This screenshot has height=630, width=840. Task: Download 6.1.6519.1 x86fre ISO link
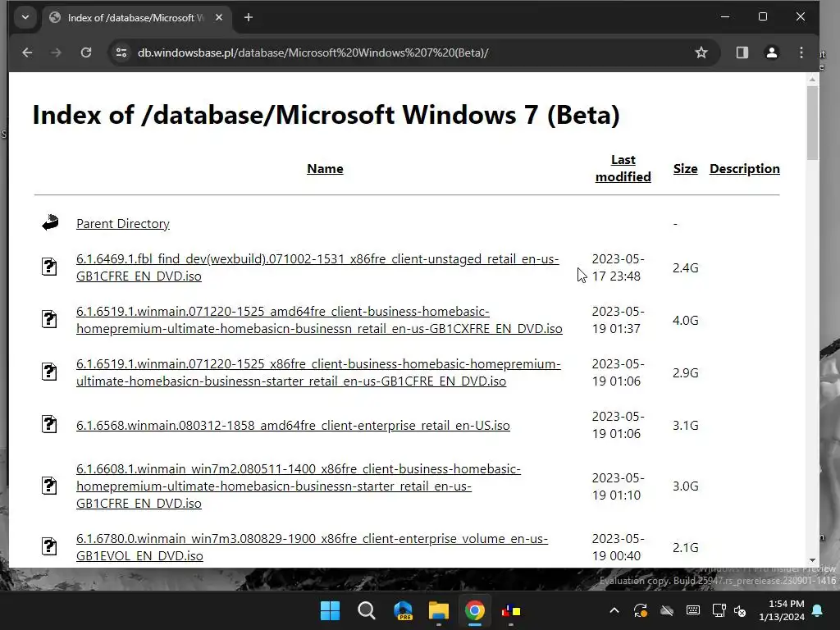[x=318, y=372]
